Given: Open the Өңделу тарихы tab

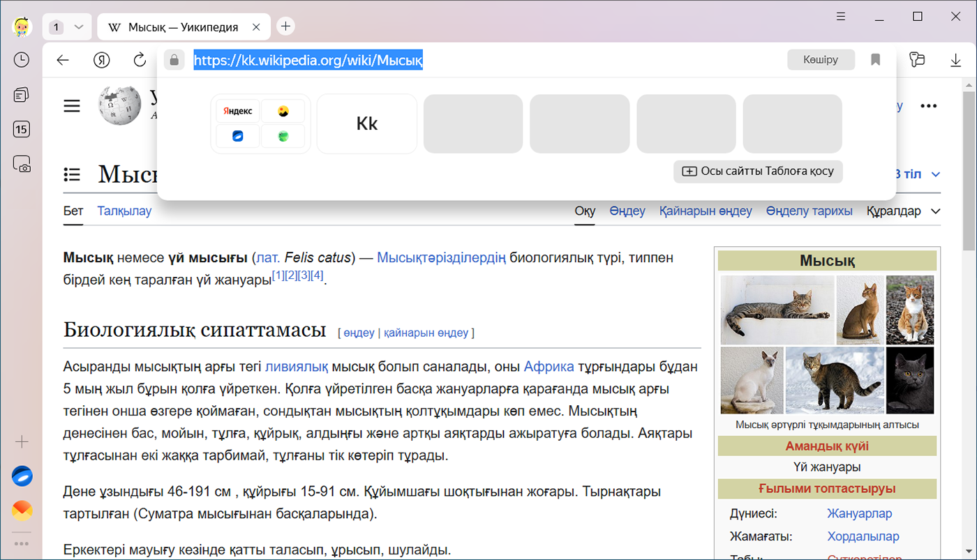Looking at the screenshot, I should pos(809,211).
